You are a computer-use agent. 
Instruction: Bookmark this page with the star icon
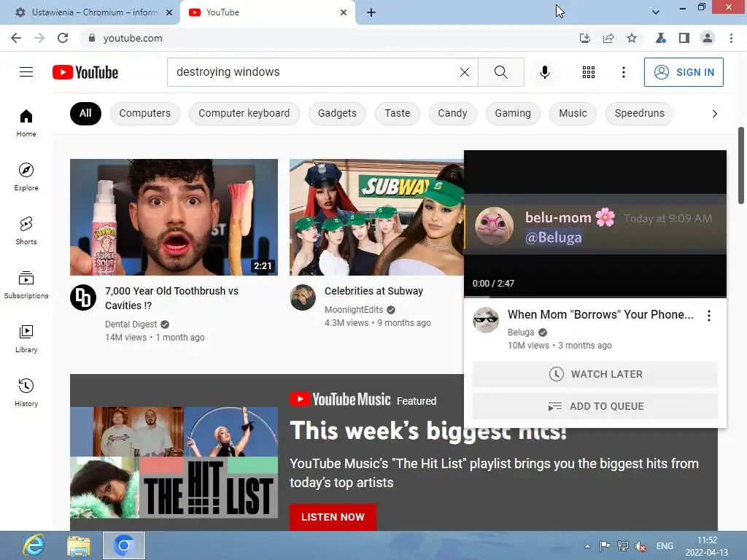click(x=632, y=38)
